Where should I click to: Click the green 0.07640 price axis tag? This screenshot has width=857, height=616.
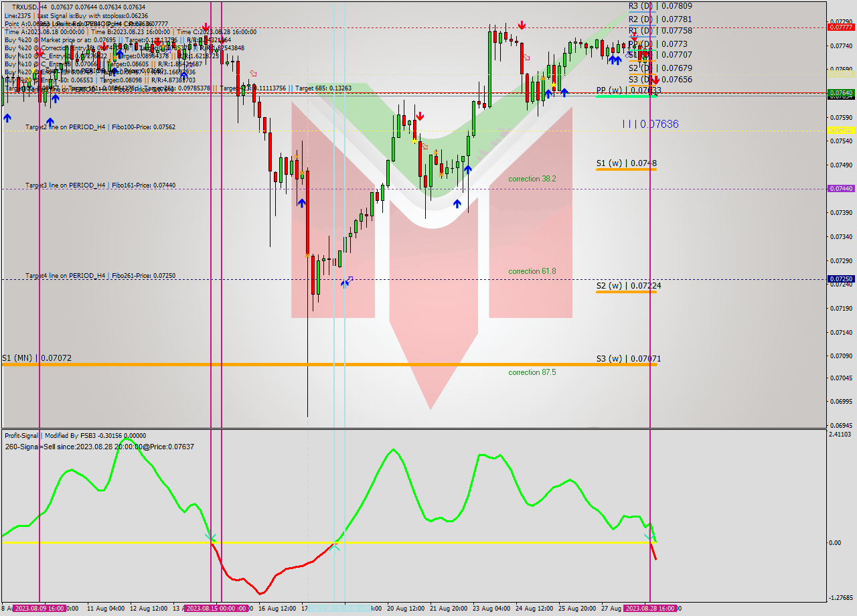coord(841,92)
